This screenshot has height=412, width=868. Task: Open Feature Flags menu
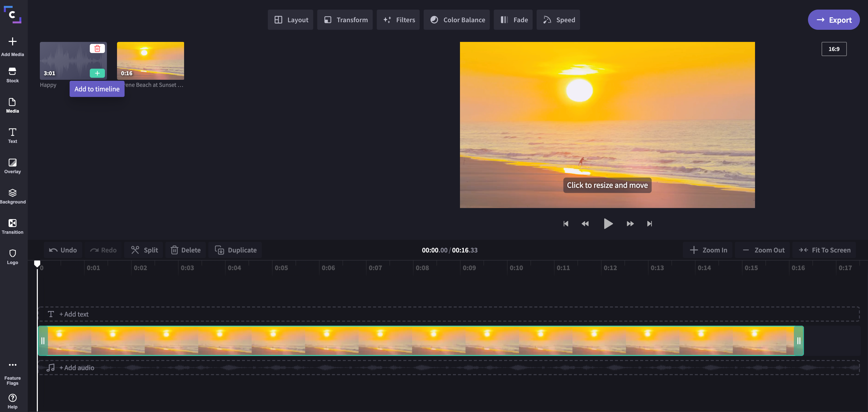click(12, 374)
